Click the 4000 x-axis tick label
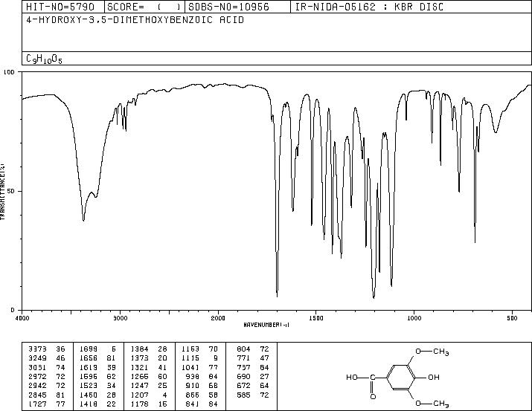532x411 pixels. pyautogui.click(x=22, y=318)
